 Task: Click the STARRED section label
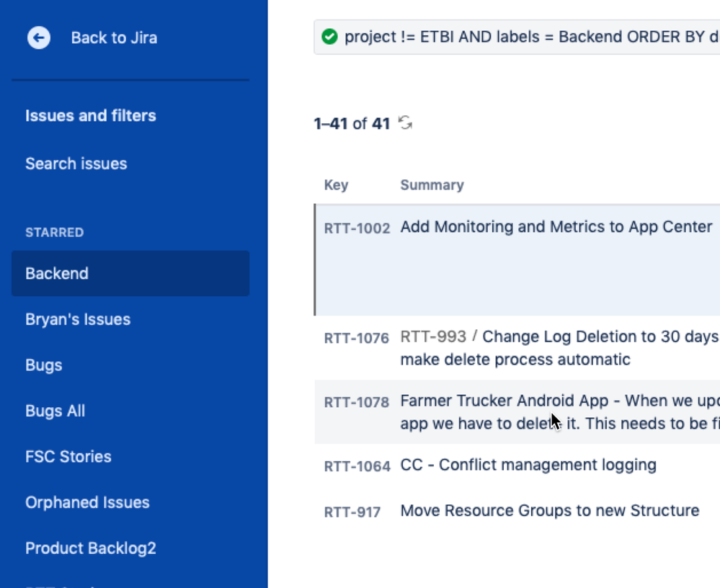55,232
